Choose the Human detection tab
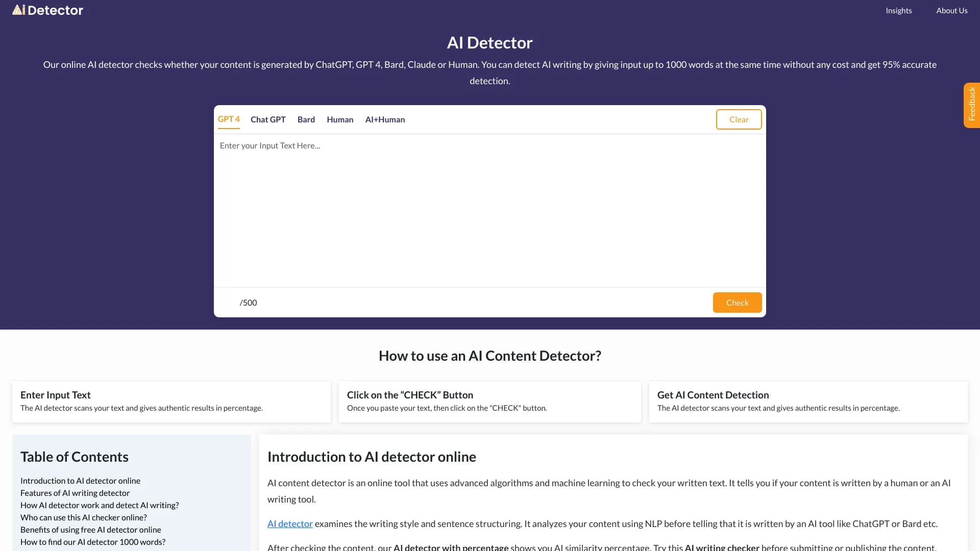980x551 pixels. pos(340,119)
